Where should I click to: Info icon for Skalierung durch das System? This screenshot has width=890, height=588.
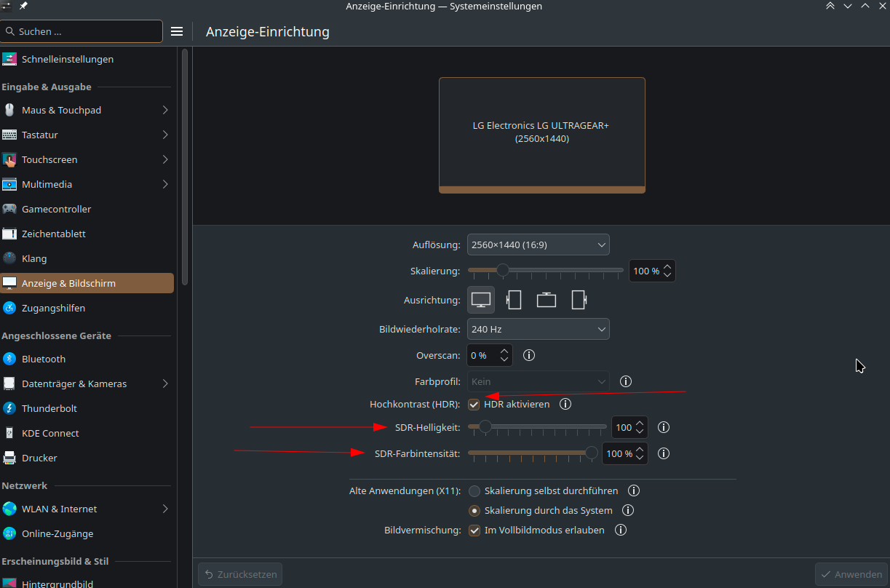tap(628, 510)
